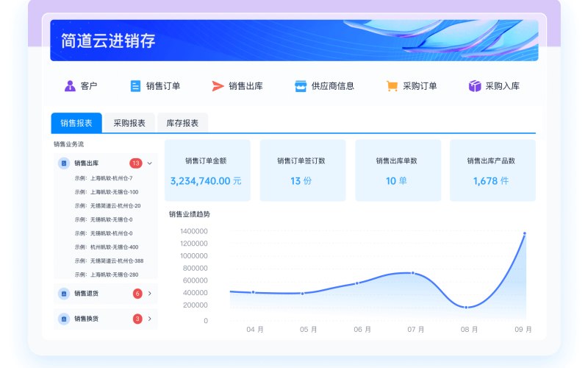Select the 销售退货 row label
The image size is (588, 368).
pyautogui.click(x=86, y=294)
